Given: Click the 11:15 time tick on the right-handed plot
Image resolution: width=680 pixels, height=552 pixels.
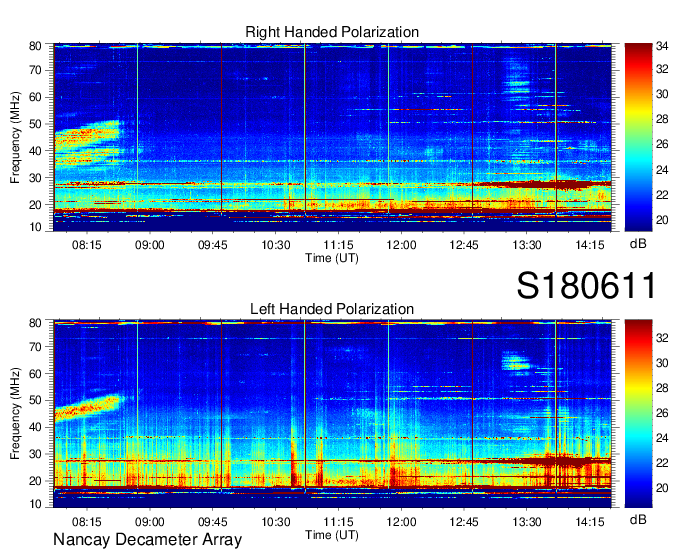Looking at the screenshot, I should [x=338, y=245].
